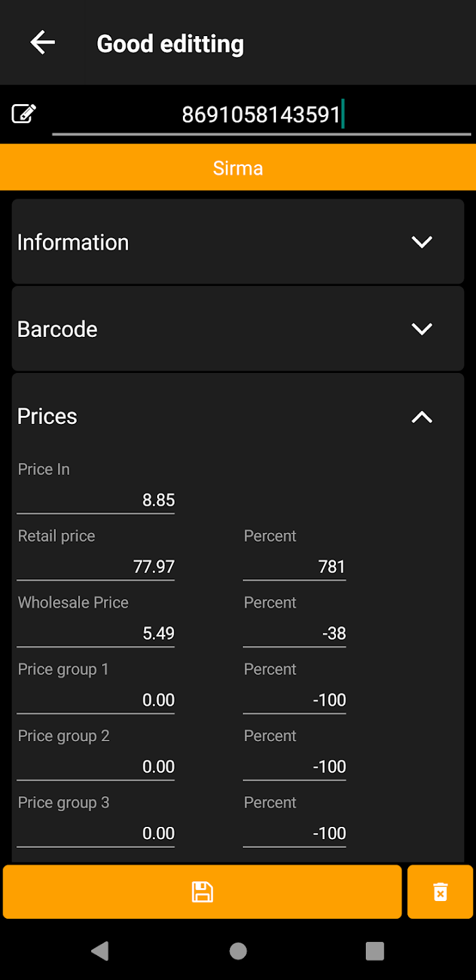The width and height of the screenshot is (476, 980).
Task: Focus the barcode number input field
Action: [x=261, y=114]
